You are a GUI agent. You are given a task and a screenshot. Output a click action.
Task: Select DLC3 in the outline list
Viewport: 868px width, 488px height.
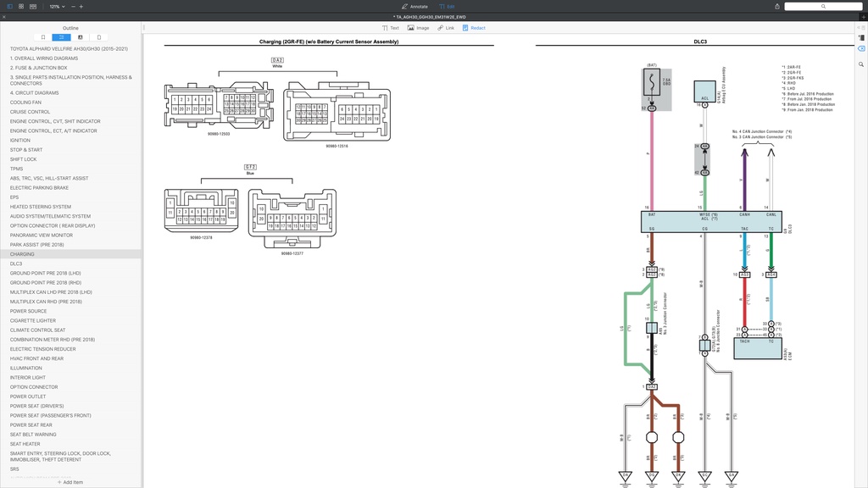click(x=15, y=263)
